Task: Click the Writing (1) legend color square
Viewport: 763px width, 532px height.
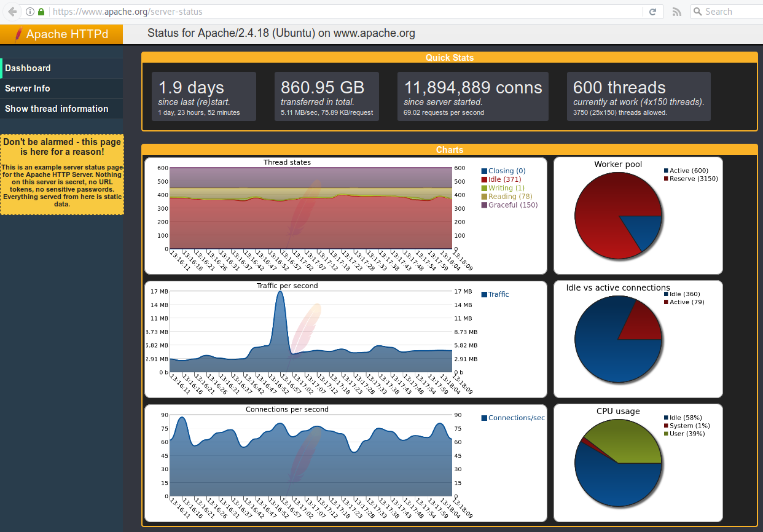Action: point(484,188)
